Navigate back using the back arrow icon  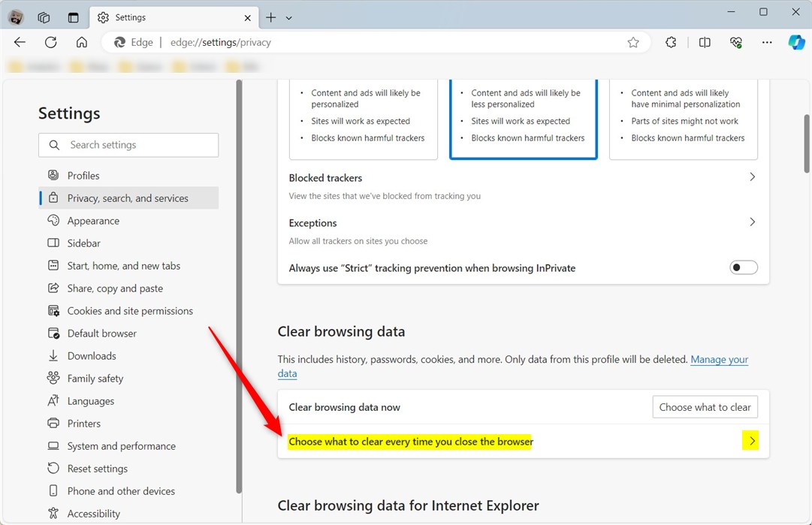(20, 42)
